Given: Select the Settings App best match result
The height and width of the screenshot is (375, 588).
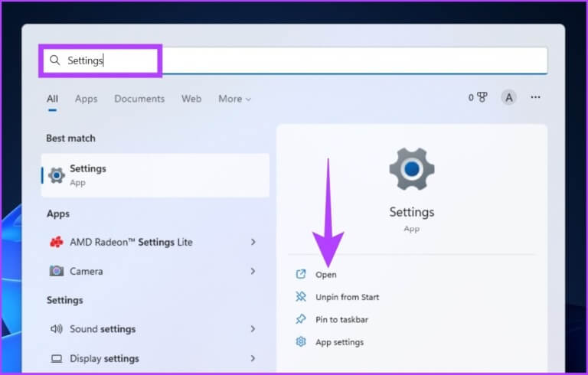Looking at the screenshot, I should tap(155, 175).
